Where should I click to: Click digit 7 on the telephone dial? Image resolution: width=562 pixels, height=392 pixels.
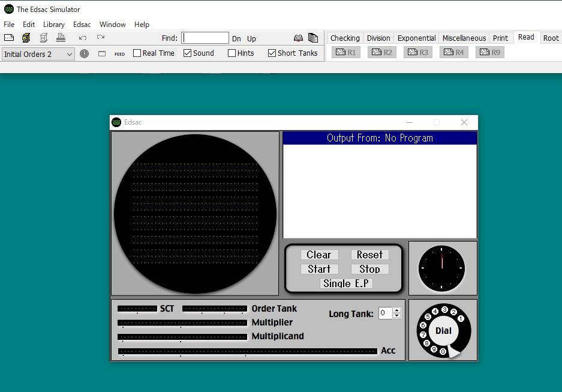pos(423,334)
